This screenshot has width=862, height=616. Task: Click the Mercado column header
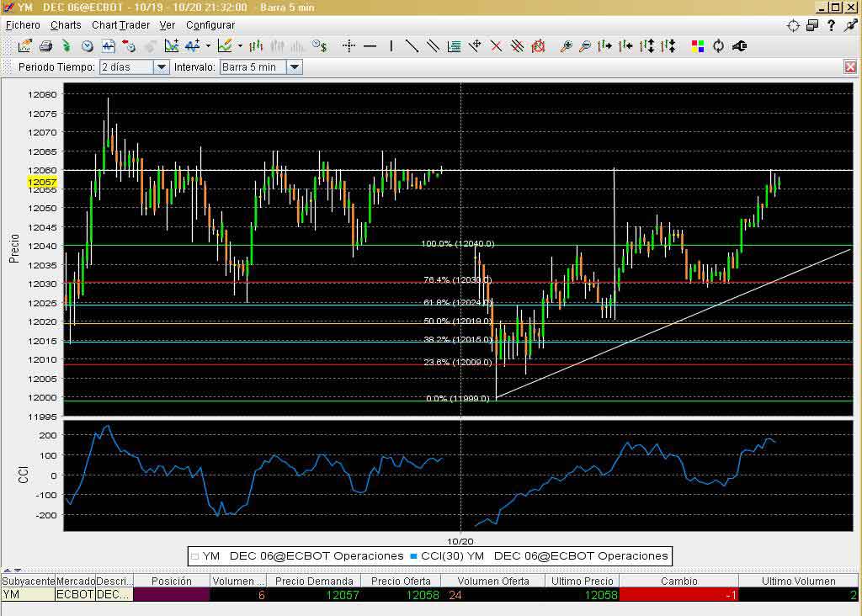click(x=75, y=581)
